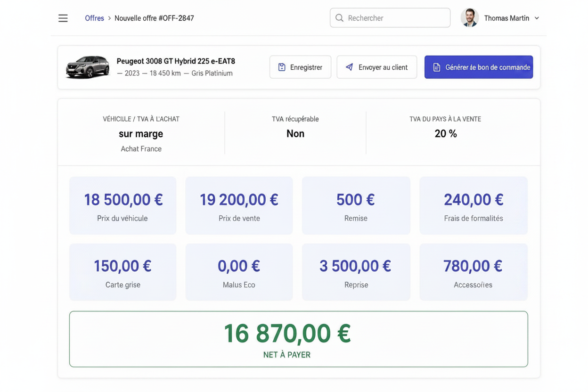
Task: Click the 'Thomas Martin' user name
Action: click(x=506, y=18)
